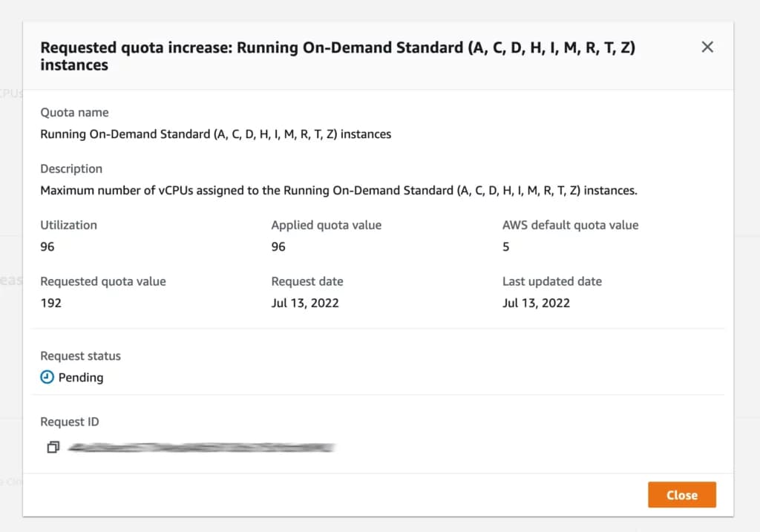Click the Request date Jul 13, 2022

[304, 303]
